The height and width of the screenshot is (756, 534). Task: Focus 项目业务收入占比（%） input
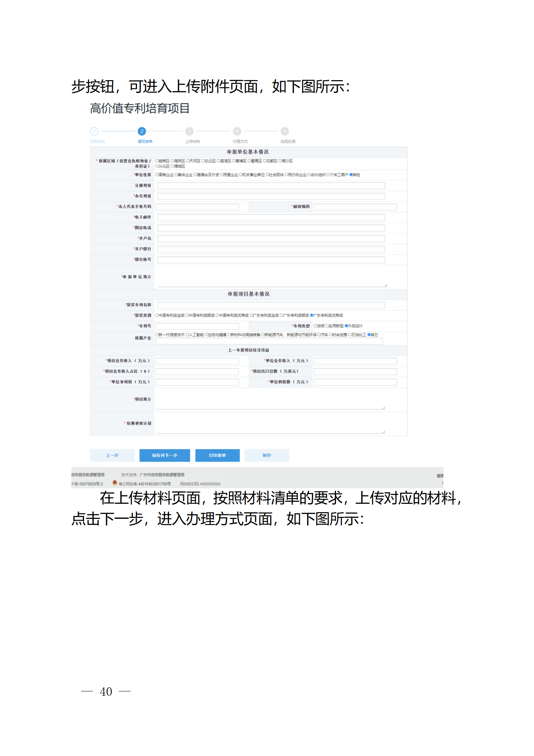197,371
